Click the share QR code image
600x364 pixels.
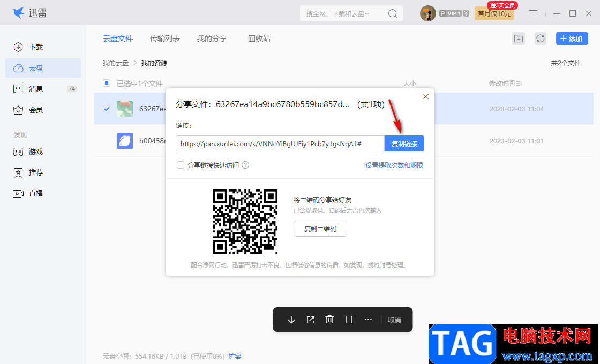click(245, 222)
